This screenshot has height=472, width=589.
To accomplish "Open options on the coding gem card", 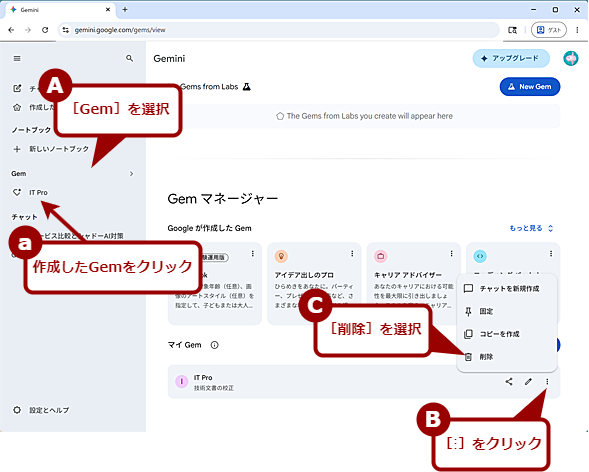I will (551, 254).
